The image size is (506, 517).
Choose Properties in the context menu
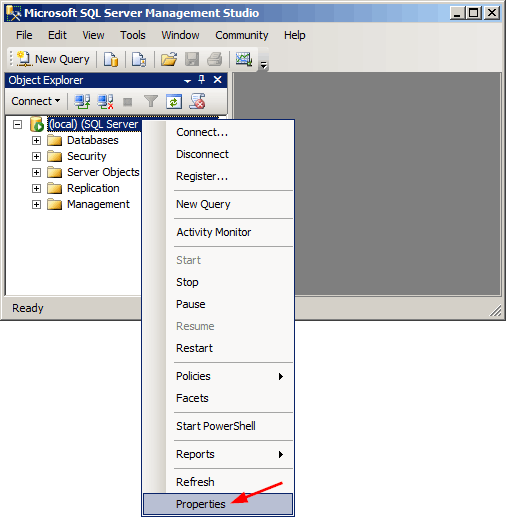click(x=218, y=504)
